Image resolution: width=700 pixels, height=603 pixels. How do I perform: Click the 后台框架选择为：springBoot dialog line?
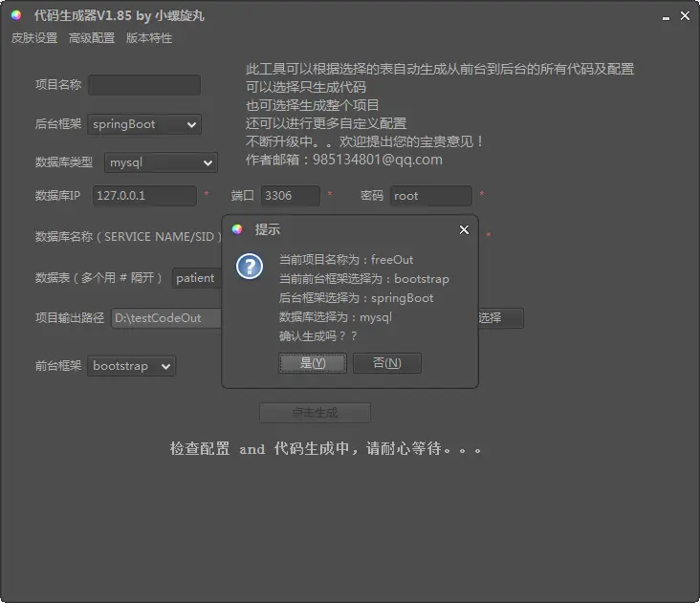[x=356, y=298]
